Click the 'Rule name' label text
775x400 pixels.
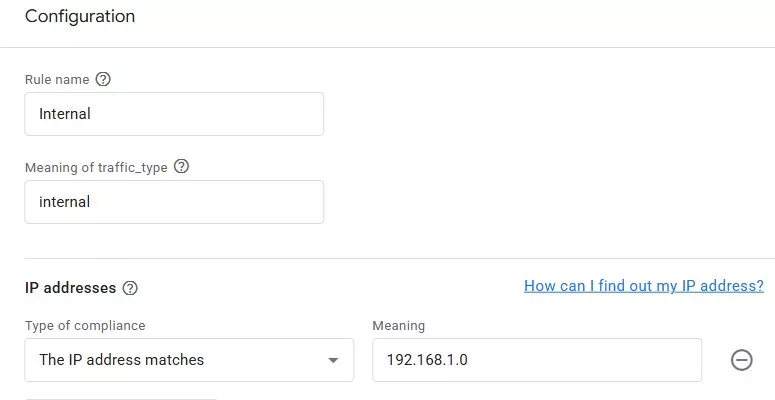57,80
